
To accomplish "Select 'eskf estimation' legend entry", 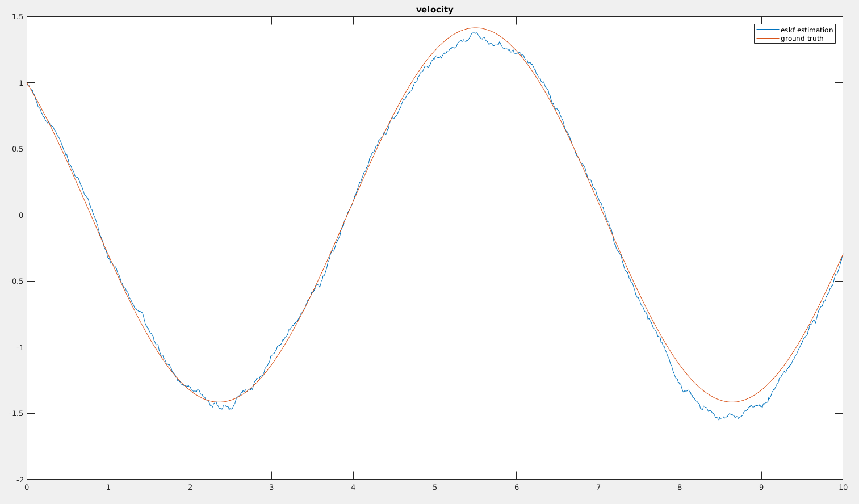I will [x=807, y=30].
